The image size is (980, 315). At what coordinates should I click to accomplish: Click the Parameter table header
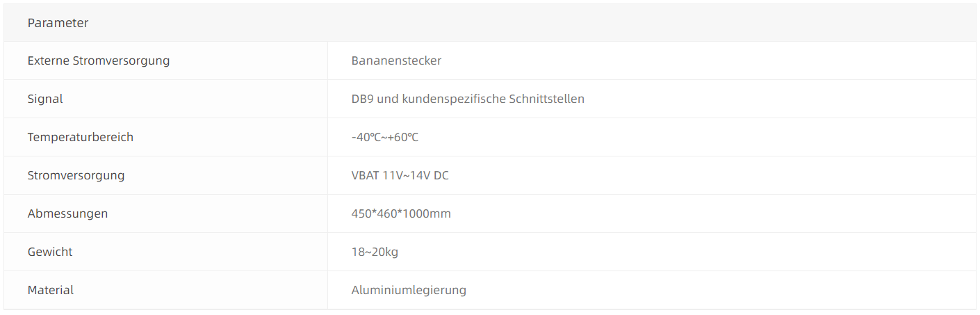[58, 23]
